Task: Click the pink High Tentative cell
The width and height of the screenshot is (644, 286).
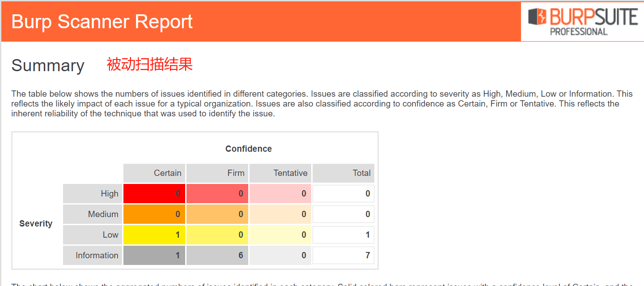Action: [280, 194]
